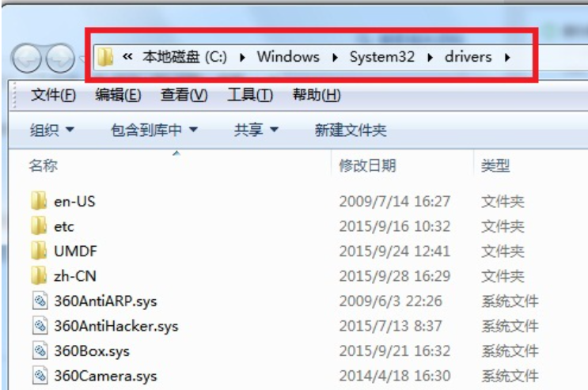The width and height of the screenshot is (588, 390).
Task: Expand the 共享 dropdown
Action: (x=256, y=130)
